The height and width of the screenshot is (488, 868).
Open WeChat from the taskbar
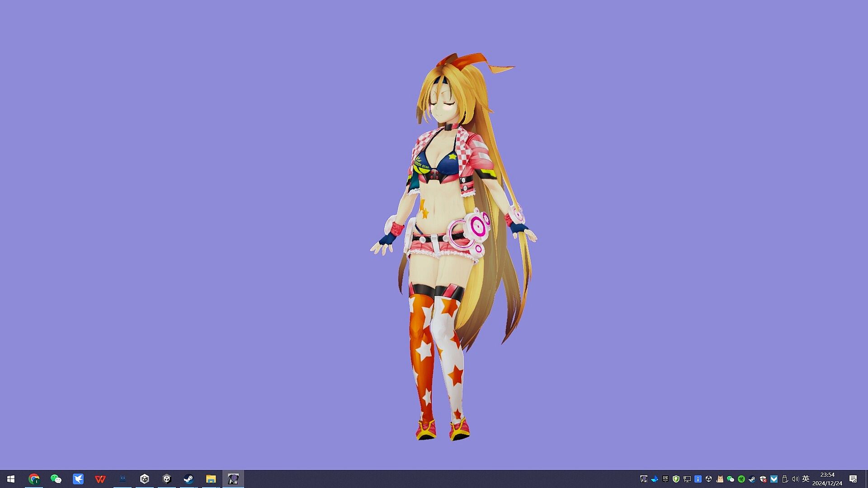(56, 479)
